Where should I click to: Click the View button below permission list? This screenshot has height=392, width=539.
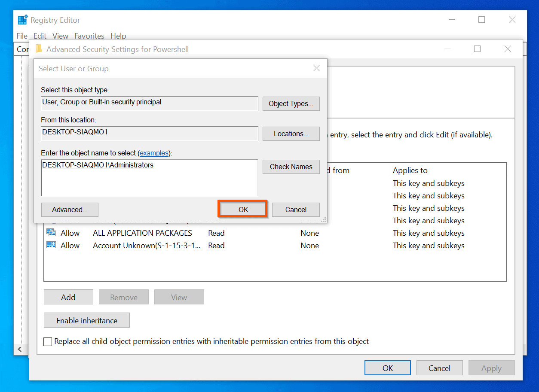179,297
